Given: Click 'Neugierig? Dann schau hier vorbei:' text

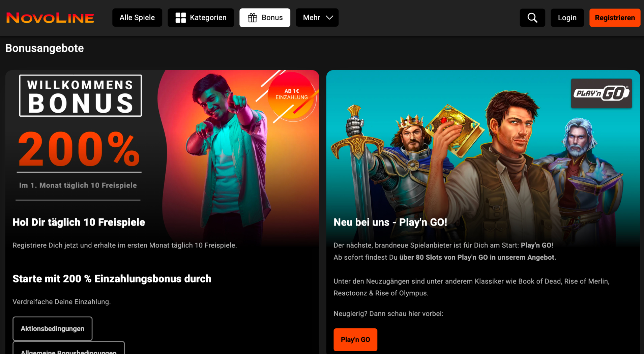Looking at the screenshot, I should pos(388,314).
